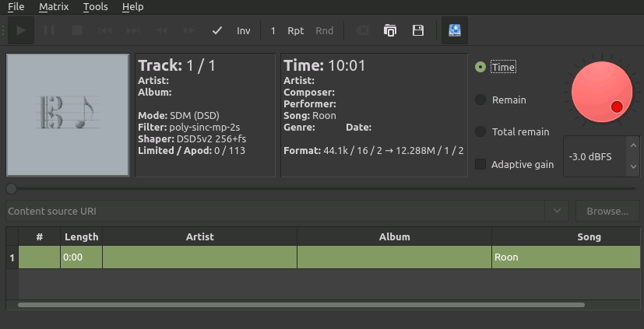Decrease volume with down stepper arrow
The width and height of the screenshot is (644, 329).
click(x=633, y=166)
